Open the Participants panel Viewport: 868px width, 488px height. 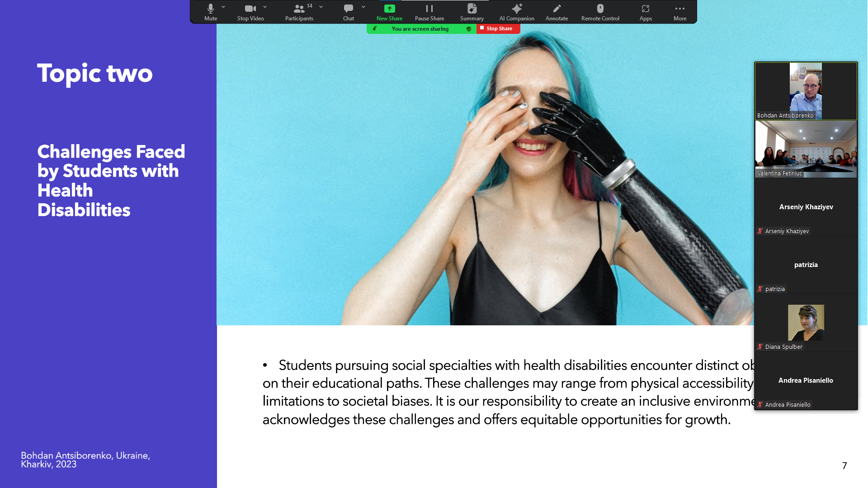pos(299,12)
